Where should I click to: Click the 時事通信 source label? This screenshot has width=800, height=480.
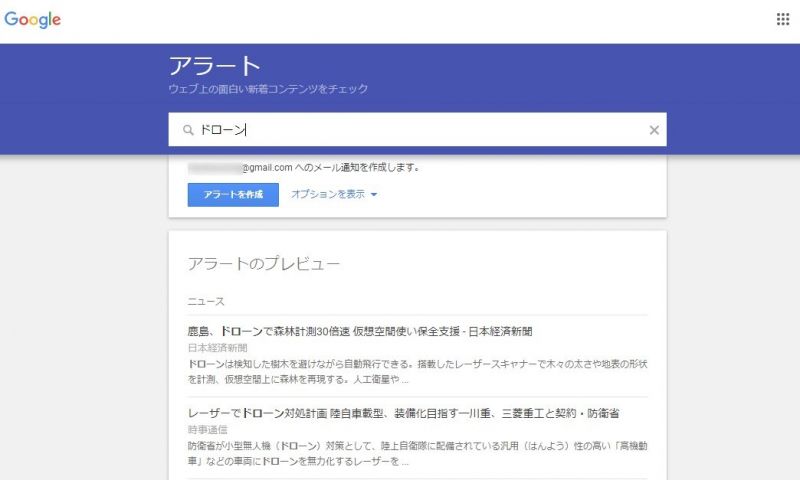pos(208,430)
